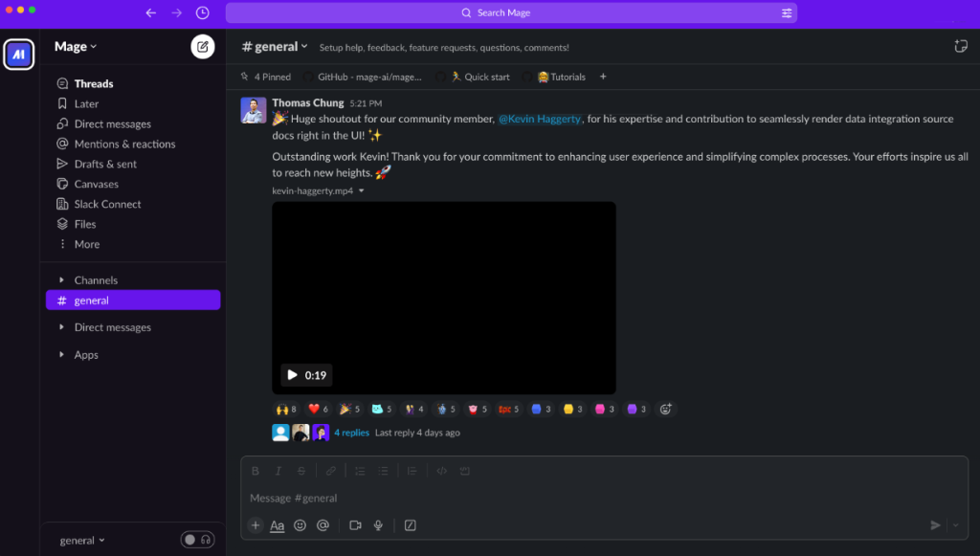Insert a code block in the composer
Image resolution: width=980 pixels, height=556 pixels.
tap(465, 471)
